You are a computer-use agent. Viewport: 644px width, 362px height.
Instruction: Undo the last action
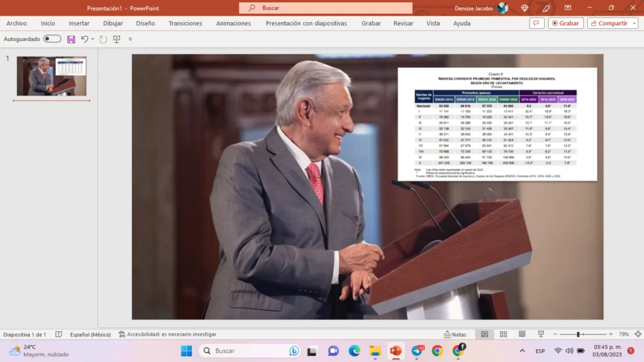pyautogui.click(x=84, y=39)
